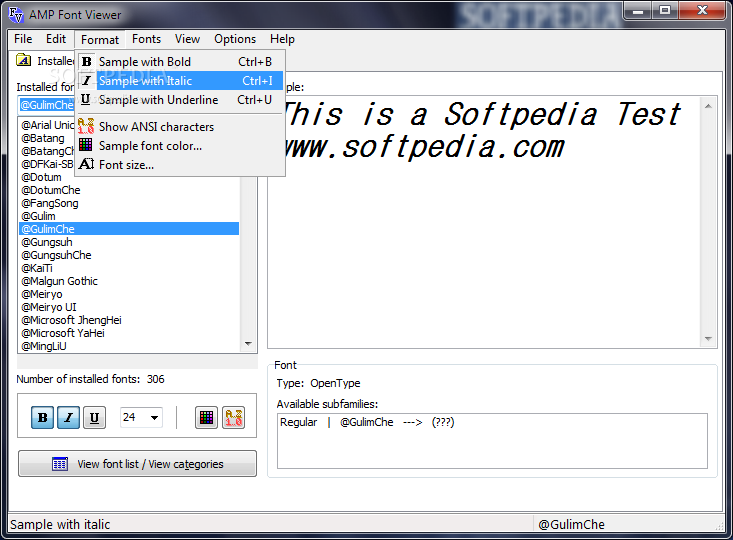Select highlighted @GulimChe in the font list
This screenshot has width=733, height=540.
[x=129, y=229]
